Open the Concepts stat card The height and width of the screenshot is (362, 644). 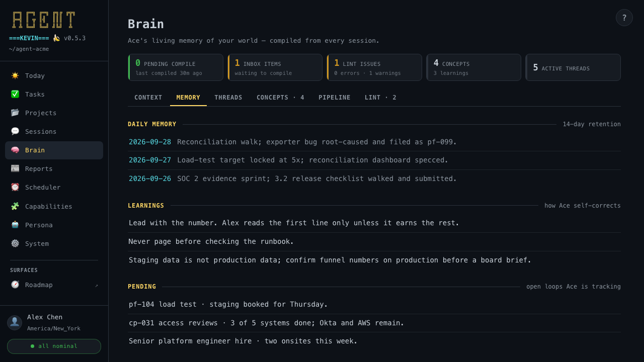(x=473, y=67)
